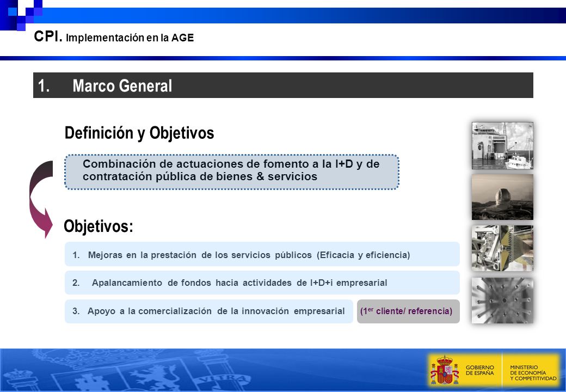The width and height of the screenshot is (566, 392).
Task: Click the "GOBIERNO DE ESPAÑA" label
Action: [x=479, y=370]
